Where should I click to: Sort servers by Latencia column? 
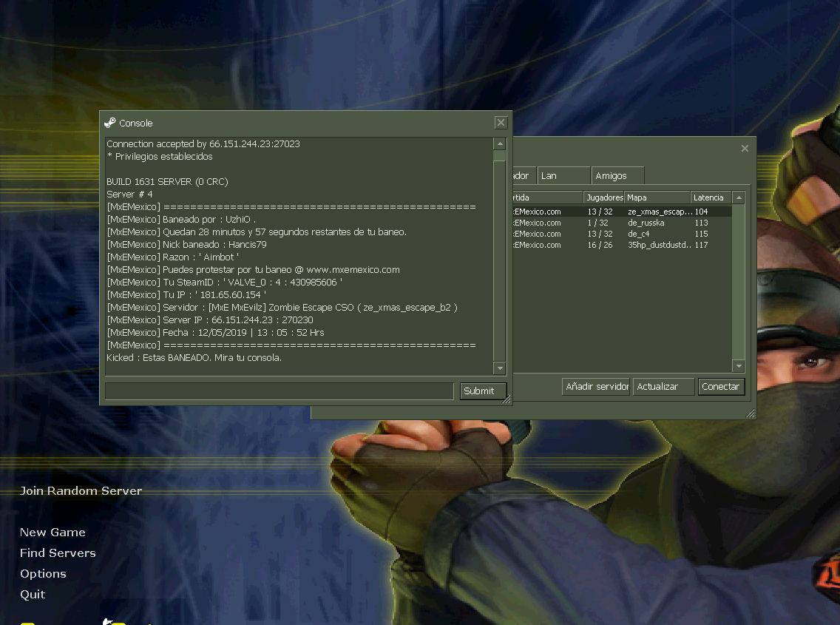click(711, 197)
